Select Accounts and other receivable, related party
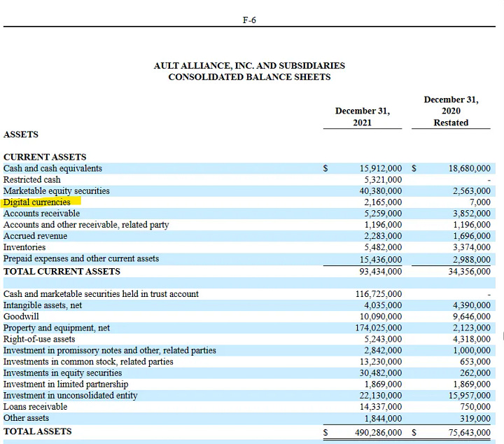The width and height of the screenshot is (504, 444). [86, 225]
